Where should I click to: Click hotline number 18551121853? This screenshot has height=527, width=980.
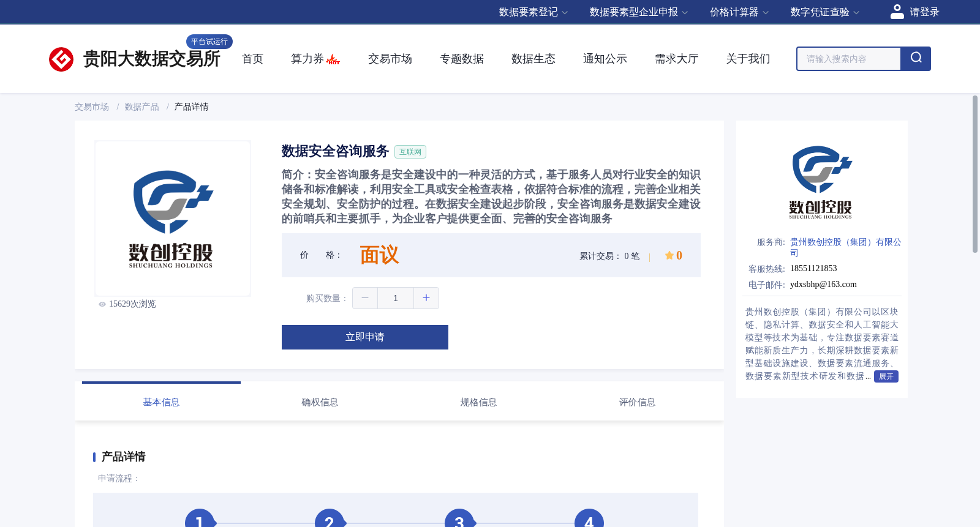click(x=813, y=269)
